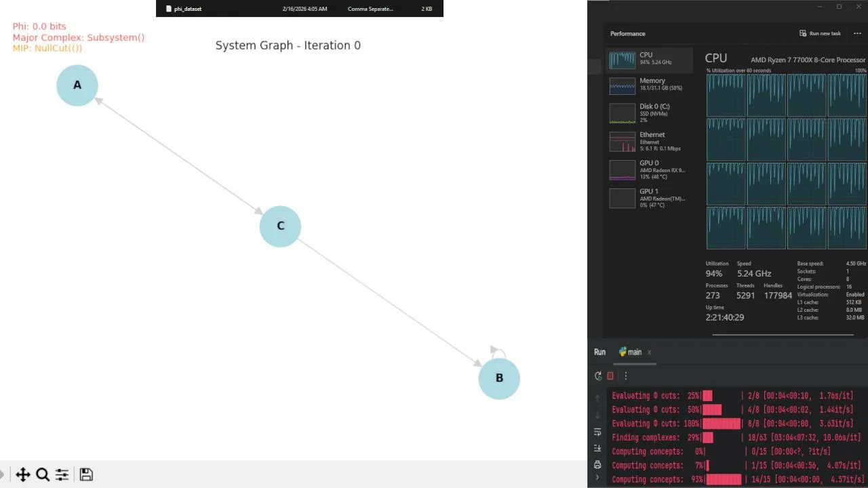Click the phi_dataset file icon
Screen dimensions: 868x488
tap(169, 9)
